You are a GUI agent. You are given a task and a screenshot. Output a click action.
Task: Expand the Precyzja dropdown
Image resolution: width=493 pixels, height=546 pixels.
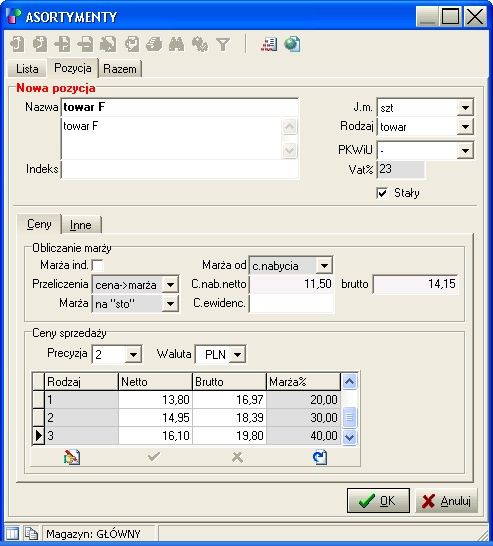click(x=133, y=355)
